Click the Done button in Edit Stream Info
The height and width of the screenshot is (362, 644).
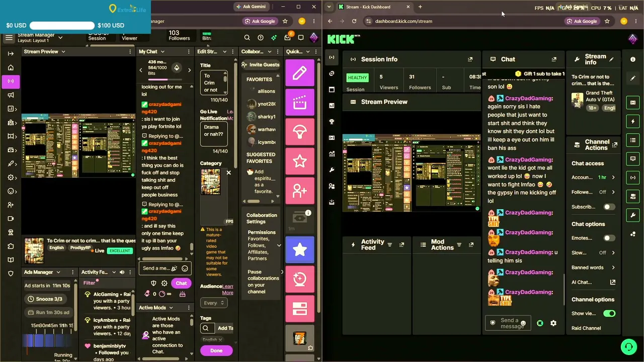point(216,350)
